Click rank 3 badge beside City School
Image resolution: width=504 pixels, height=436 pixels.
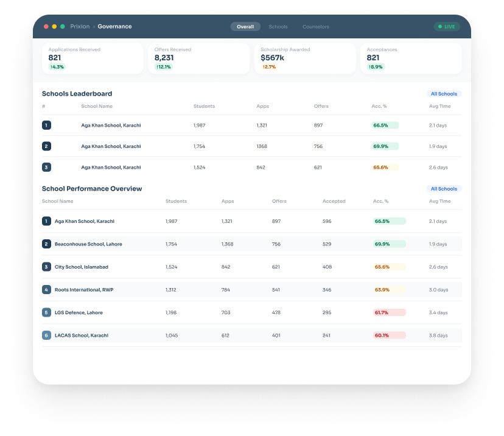click(x=46, y=267)
